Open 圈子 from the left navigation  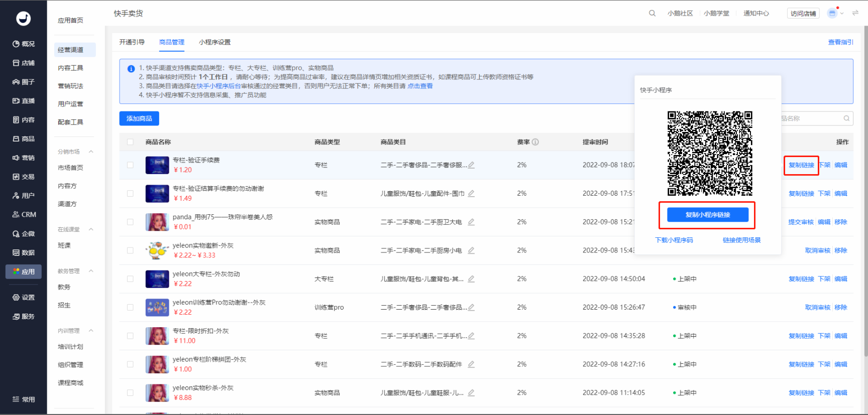click(x=24, y=82)
